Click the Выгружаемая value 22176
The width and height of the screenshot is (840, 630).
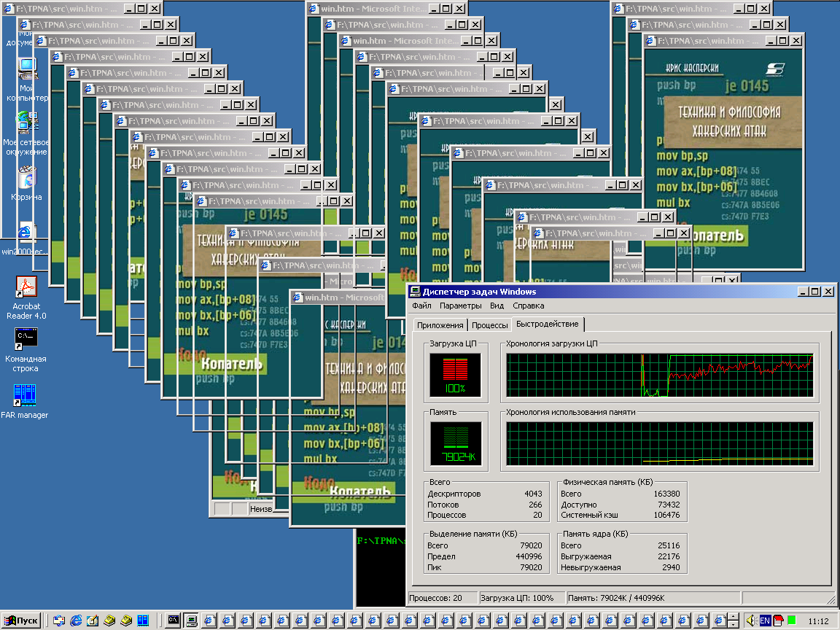669,556
